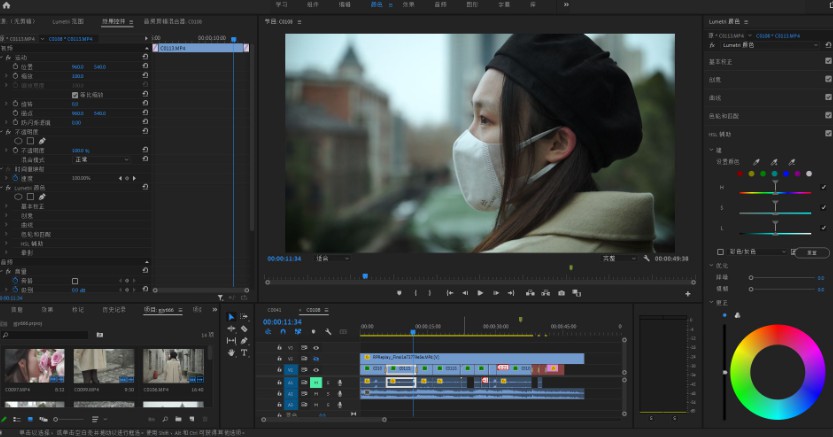Click first HSL set color eyedropper
Screen dimensions: 833x437
point(756,162)
